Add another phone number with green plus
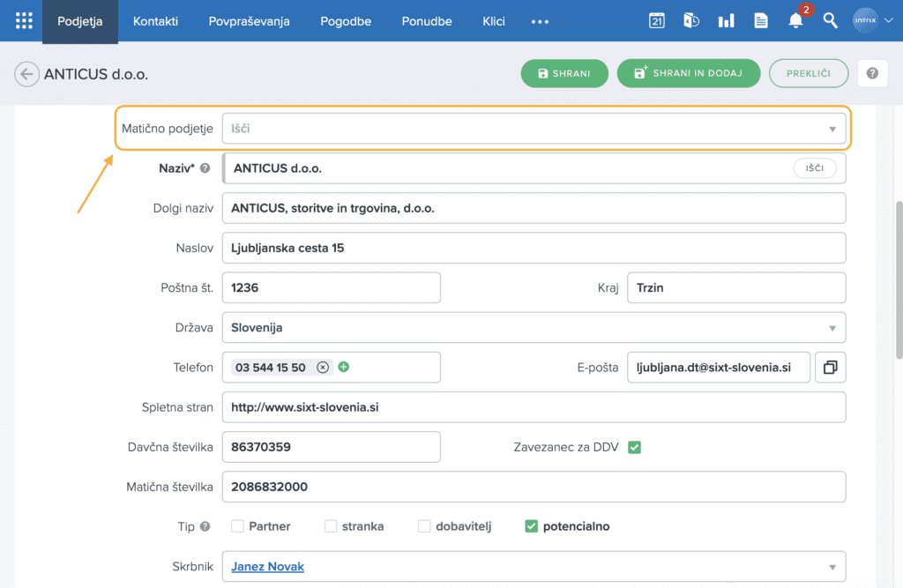Image resolution: width=903 pixels, height=588 pixels. 344,367
